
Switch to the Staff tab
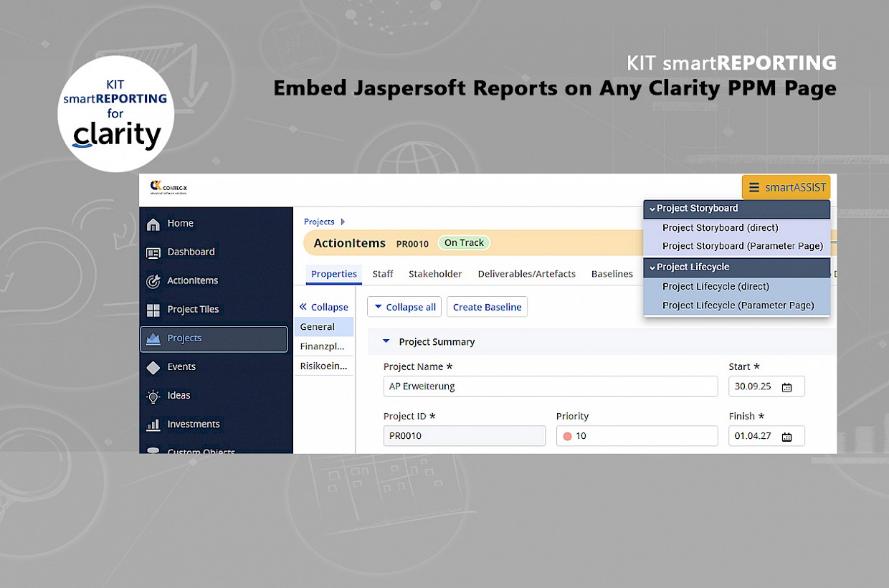(x=383, y=274)
